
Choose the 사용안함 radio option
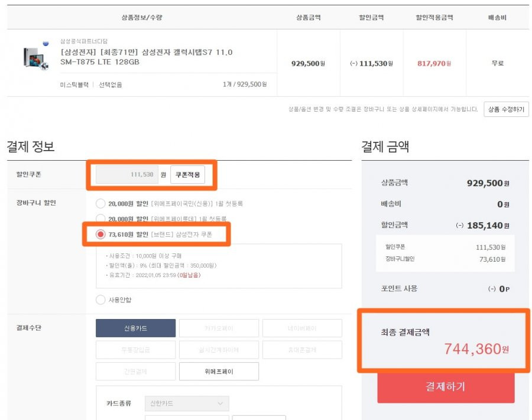[x=100, y=299]
